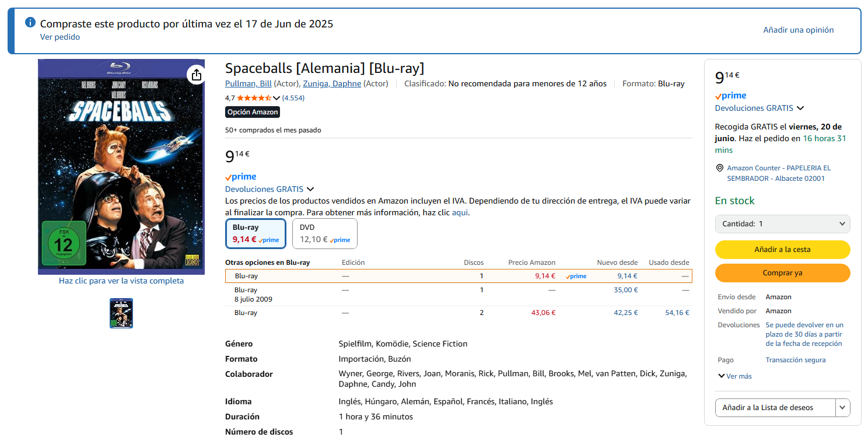Open wish list dropdown arrow
868x441 pixels.
pos(843,408)
